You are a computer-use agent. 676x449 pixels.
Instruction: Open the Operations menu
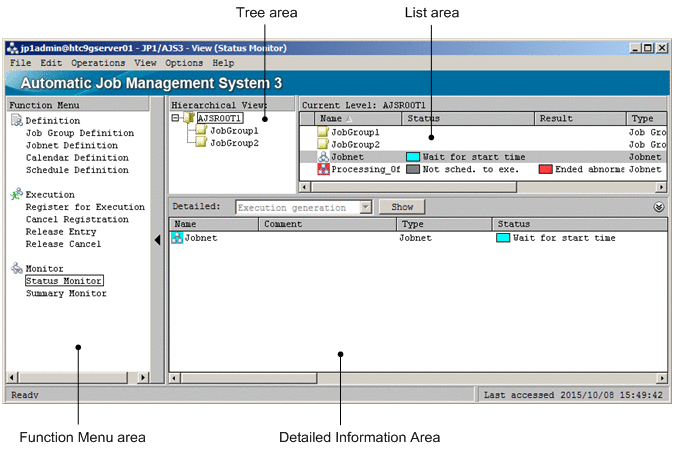pyautogui.click(x=98, y=63)
